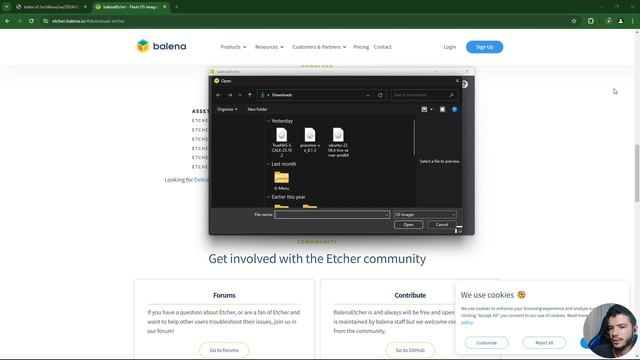Click the blue help icon in Open dialog
The height and width of the screenshot is (360, 640).
(x=454, y=109)
